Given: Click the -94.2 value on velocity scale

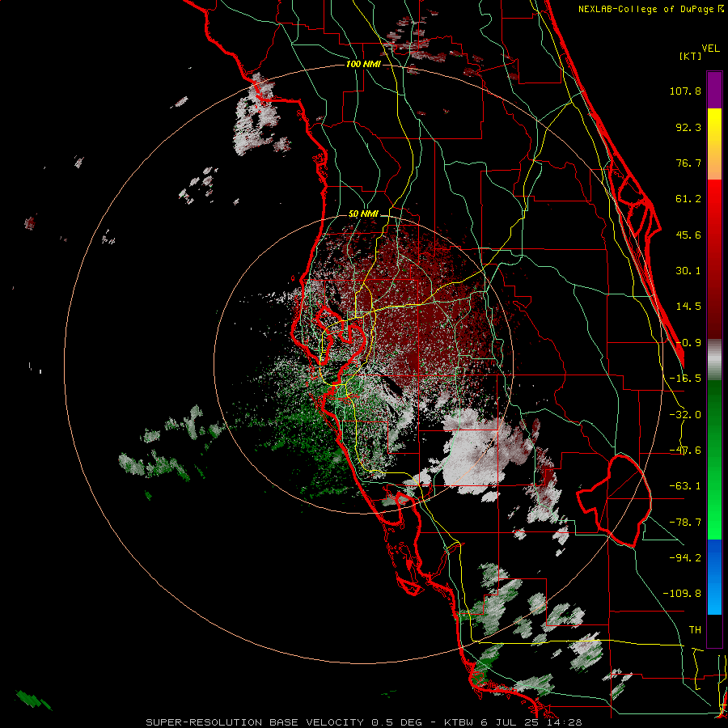Looking at the screenshot, I should 685,558.
